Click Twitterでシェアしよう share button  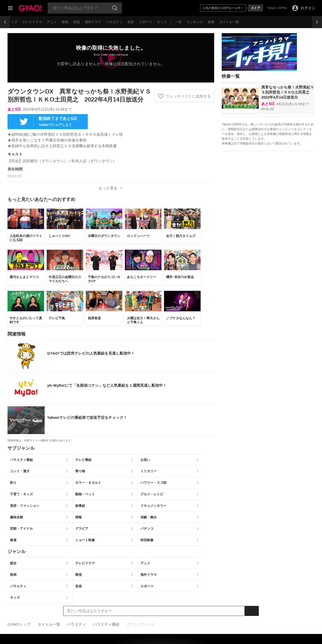pos(48,122)
